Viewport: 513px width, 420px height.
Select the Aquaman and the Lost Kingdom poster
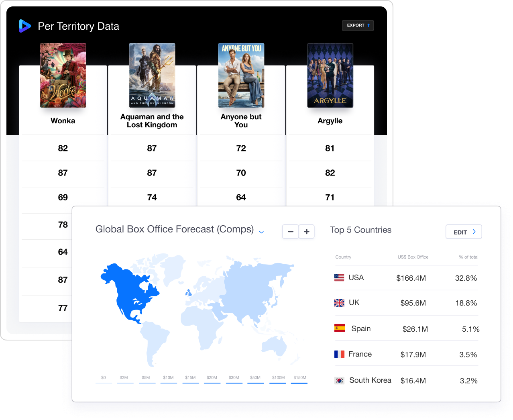click(152, 75)
